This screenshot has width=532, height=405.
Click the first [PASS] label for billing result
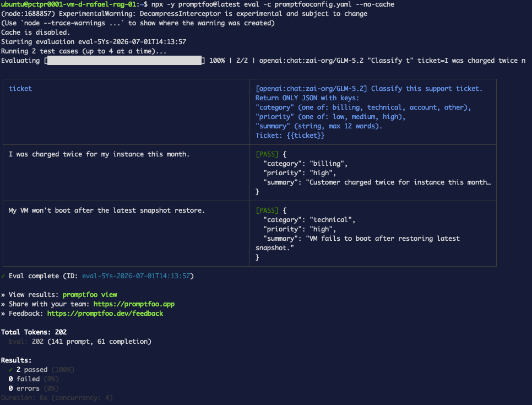point(267,154)
